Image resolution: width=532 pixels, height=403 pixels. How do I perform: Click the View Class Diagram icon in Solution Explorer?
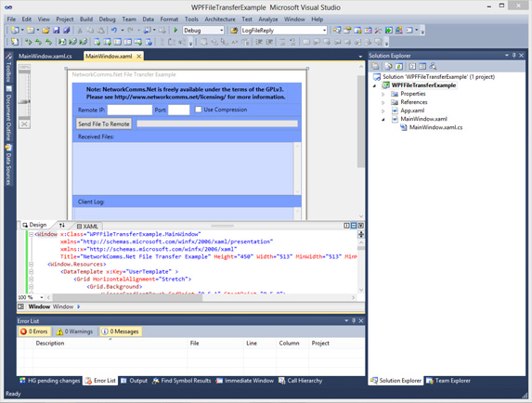tap(433, 66)
